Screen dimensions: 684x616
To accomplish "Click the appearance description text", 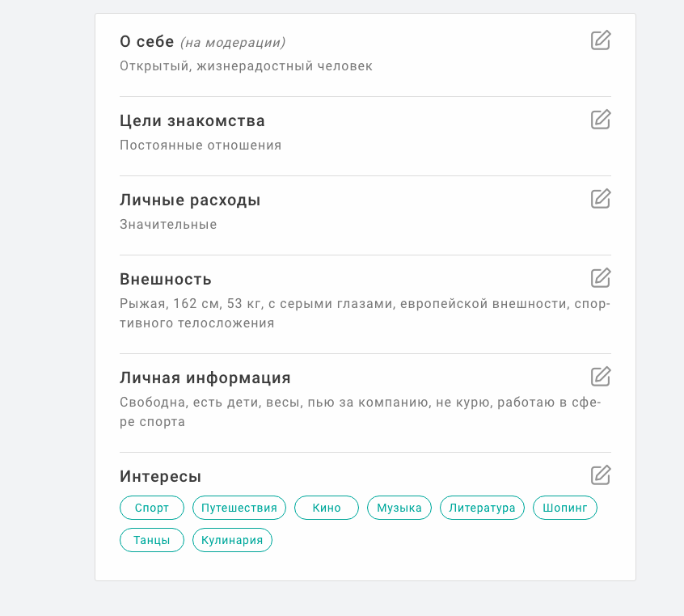I will click(365, 313).
